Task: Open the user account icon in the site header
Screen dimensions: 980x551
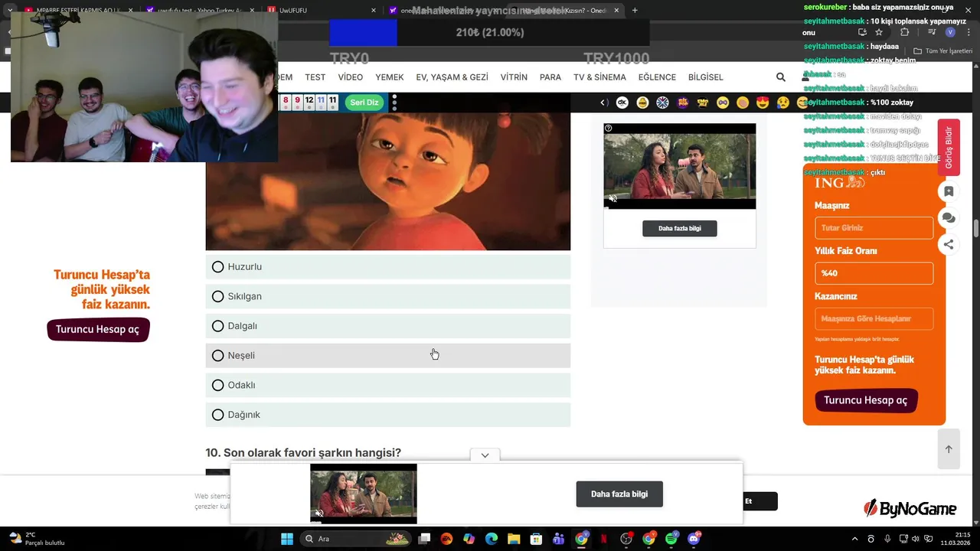Action: [x=805, y=77]
